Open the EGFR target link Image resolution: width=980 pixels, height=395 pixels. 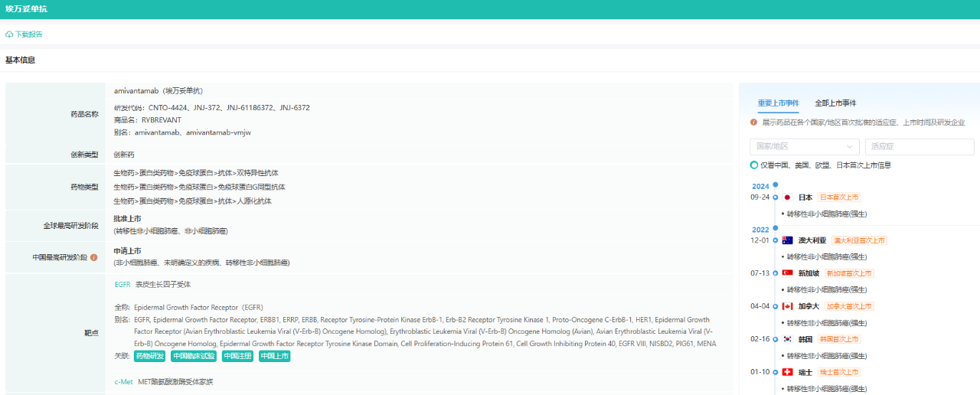[122, 284]
